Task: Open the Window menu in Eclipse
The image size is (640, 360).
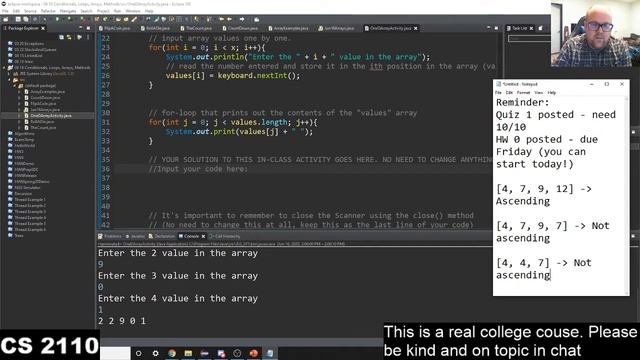Action: (x=133, y=11)
